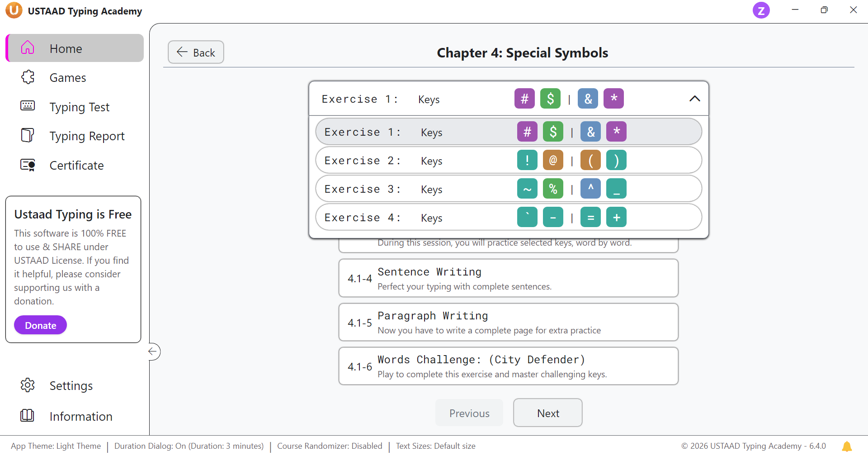This screenshot has width=868, height=456.
Task: Click the Information book icon
Action: tap(28, 415)
